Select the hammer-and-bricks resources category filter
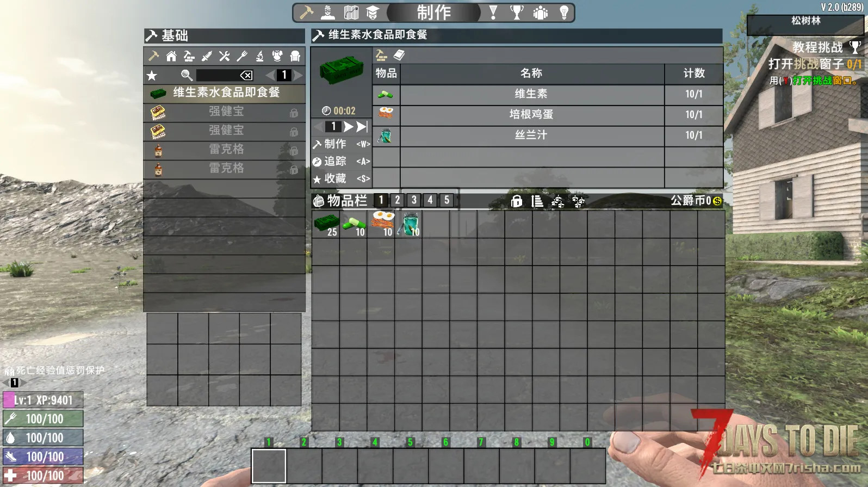The height and width of the screenshot is (487, 868). 189,56
